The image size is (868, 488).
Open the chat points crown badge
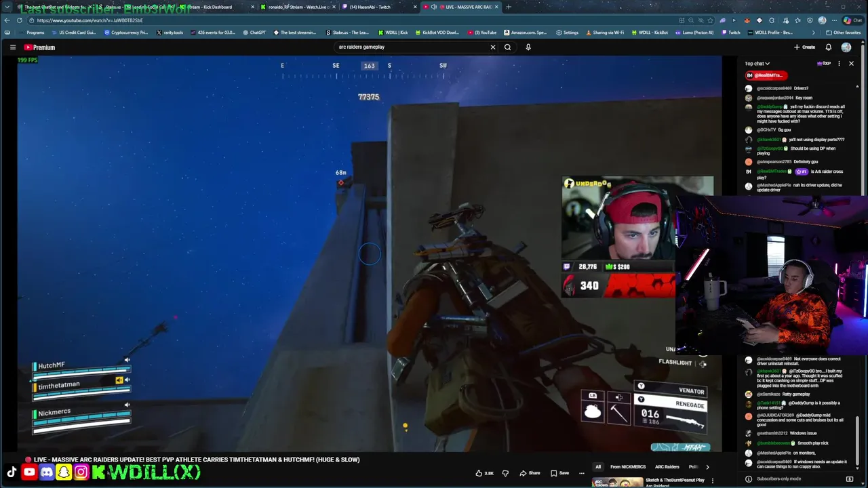pyautogui.click(x=825, y=64)
